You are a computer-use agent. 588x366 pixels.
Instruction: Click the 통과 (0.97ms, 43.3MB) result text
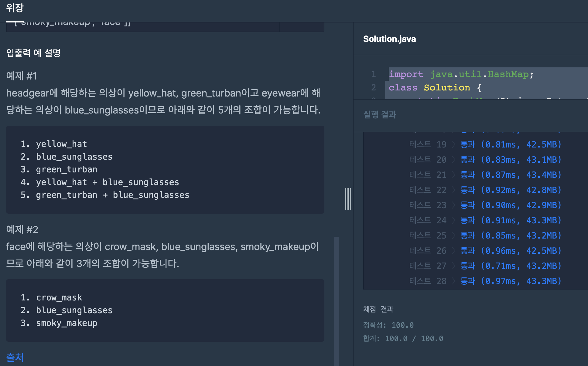[x=510, y=281]
